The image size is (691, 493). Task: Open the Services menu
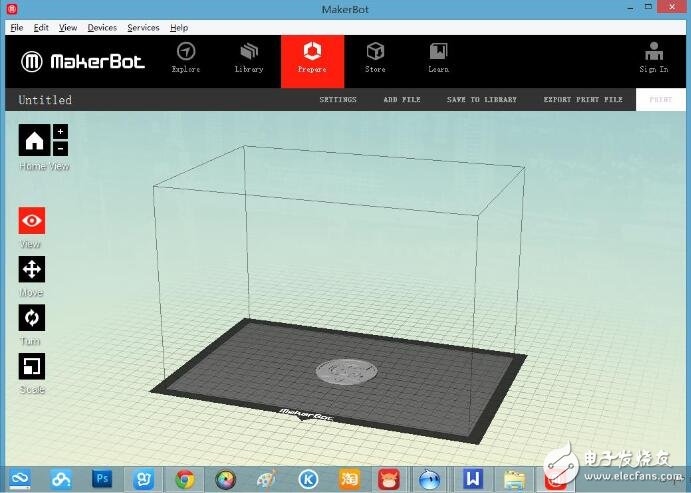[x=143, y=28]
